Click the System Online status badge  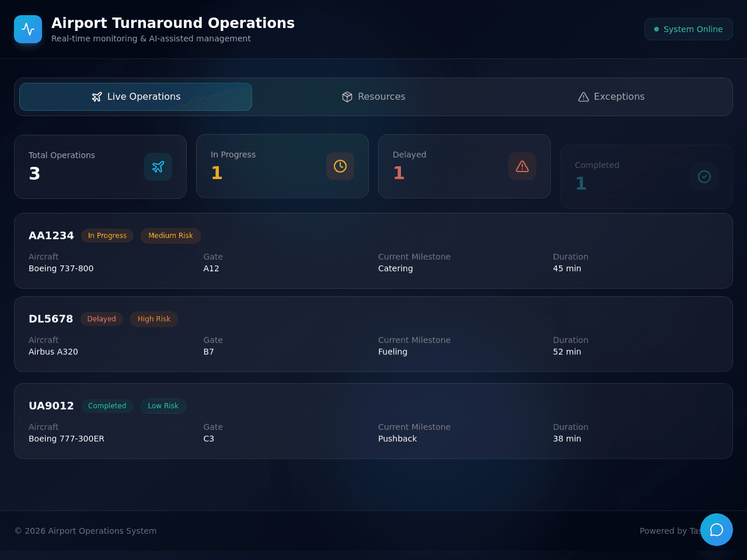689,29
